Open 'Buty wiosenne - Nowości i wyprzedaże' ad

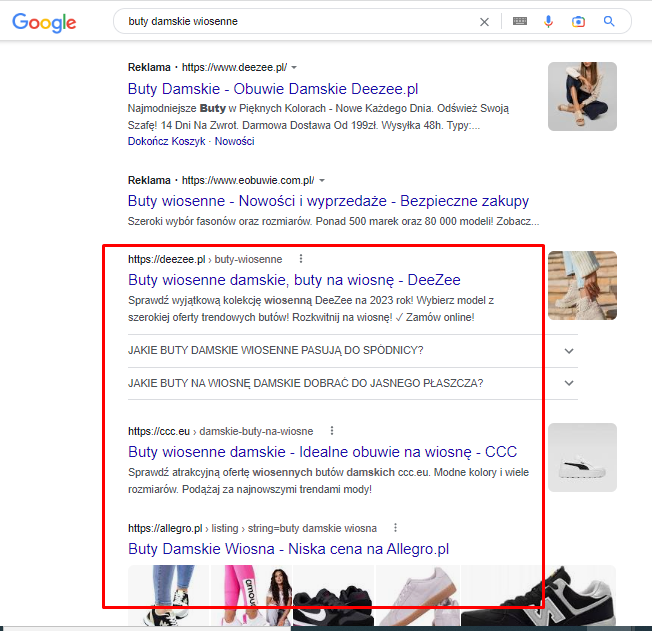click(x=328, y=201)
